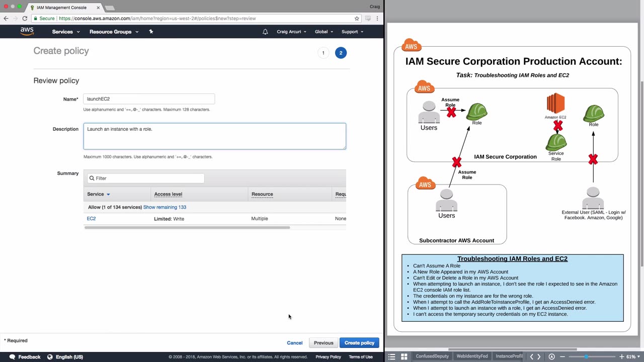This screenshot has height=362, width=644.
Task: Select Subcontractor account Users figure in diagram
Action: pyautogui.click(x=446, y=200)
